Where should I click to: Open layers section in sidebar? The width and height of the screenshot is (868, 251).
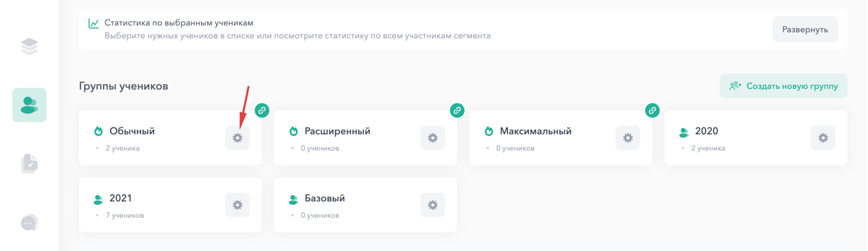point(29,46)
